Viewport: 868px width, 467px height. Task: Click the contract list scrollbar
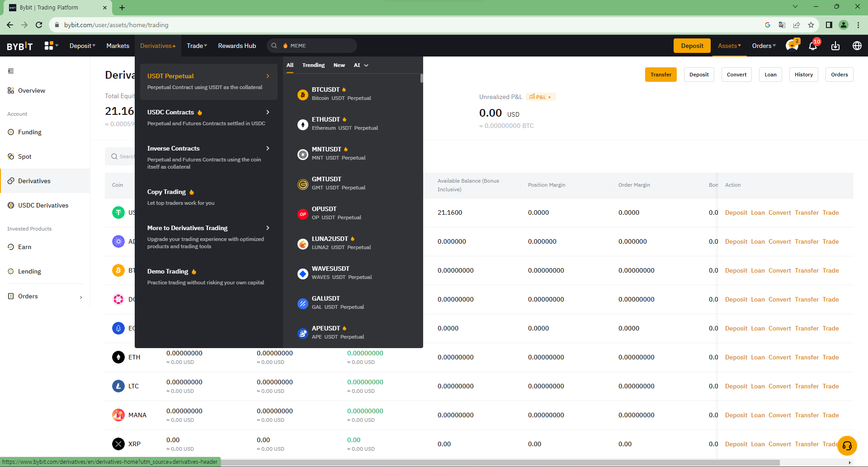421,79
